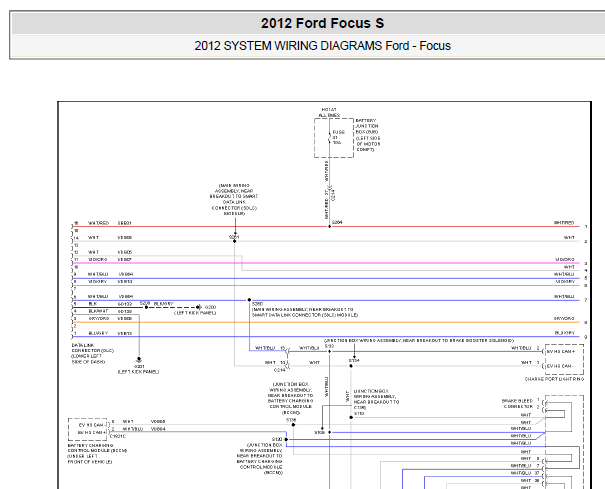The height and width of the screenshot is (489, 605).
Task: Click DLC pin 16 WHT/RED wire label
Action: tap(98, 223)
